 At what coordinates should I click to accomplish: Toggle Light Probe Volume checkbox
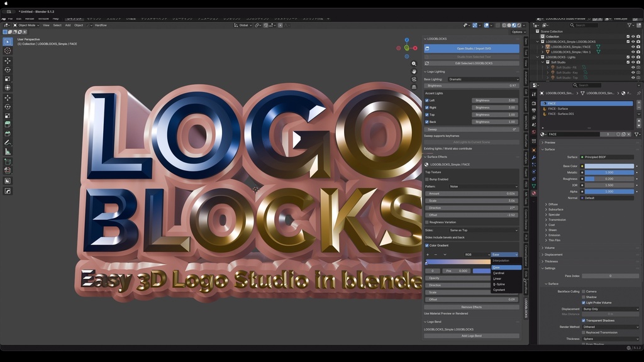click(583, 302)
